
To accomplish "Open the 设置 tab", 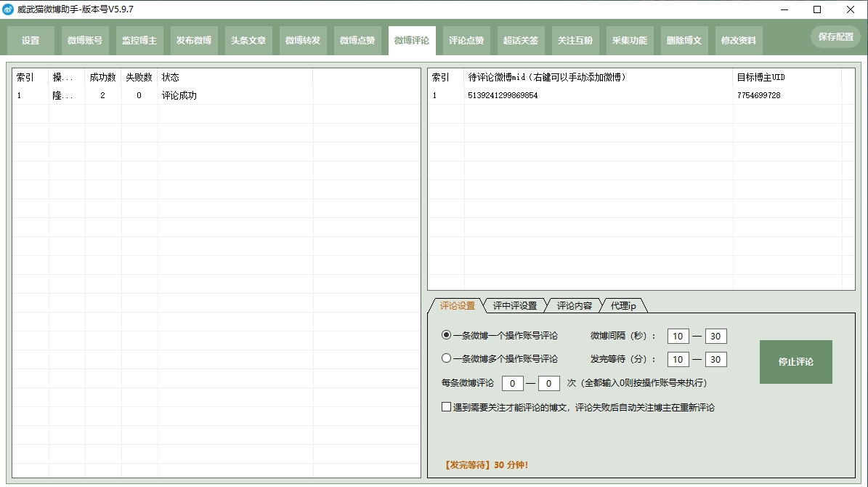I will click(x=31, y=41).
